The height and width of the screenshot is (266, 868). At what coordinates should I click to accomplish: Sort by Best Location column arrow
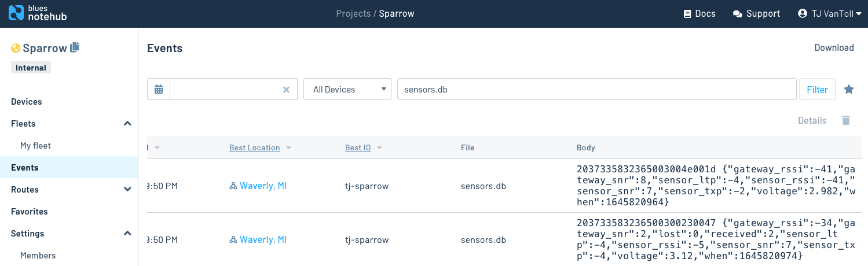coord(288,148)
